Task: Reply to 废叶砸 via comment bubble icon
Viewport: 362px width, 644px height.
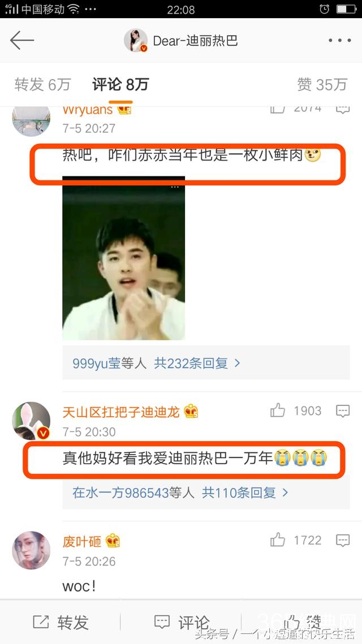Action: pos(343,540)
